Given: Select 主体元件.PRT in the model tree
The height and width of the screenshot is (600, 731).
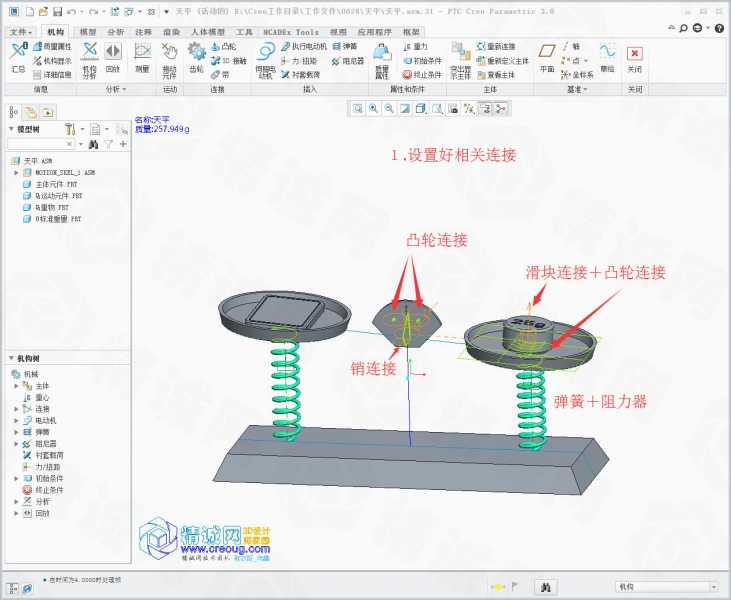Looking at the screenshot, I should tap(50, 184).
